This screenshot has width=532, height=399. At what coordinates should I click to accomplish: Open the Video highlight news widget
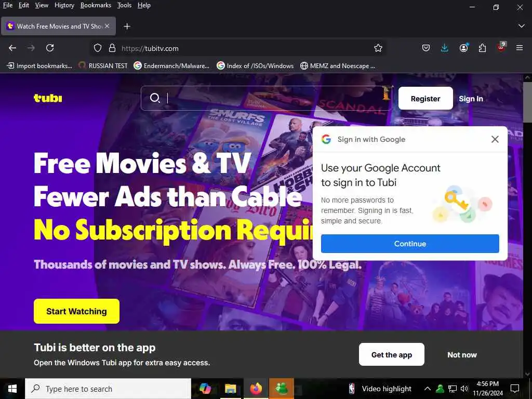pyautogui.click(x=380, y=389)
